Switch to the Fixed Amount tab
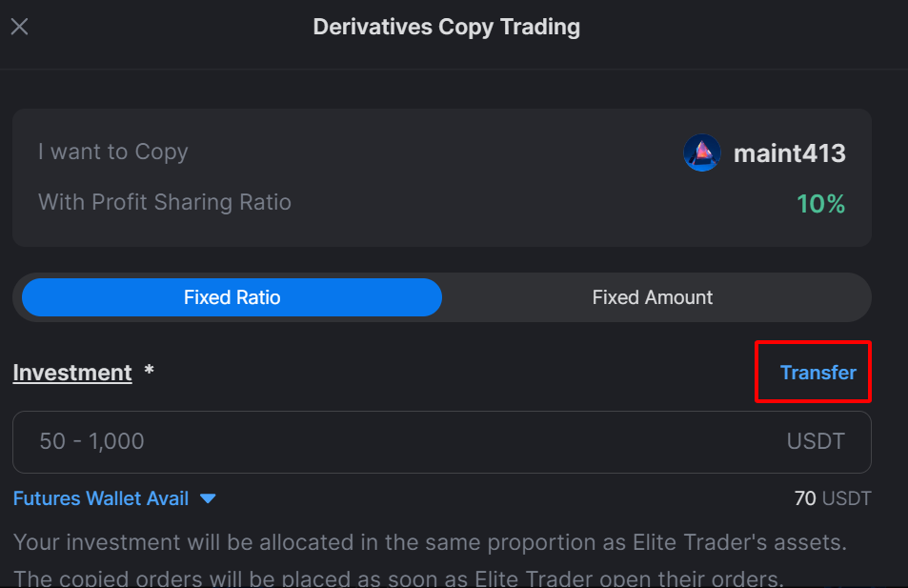The width and height of the screenshot is (908, 588). [652, 297]
